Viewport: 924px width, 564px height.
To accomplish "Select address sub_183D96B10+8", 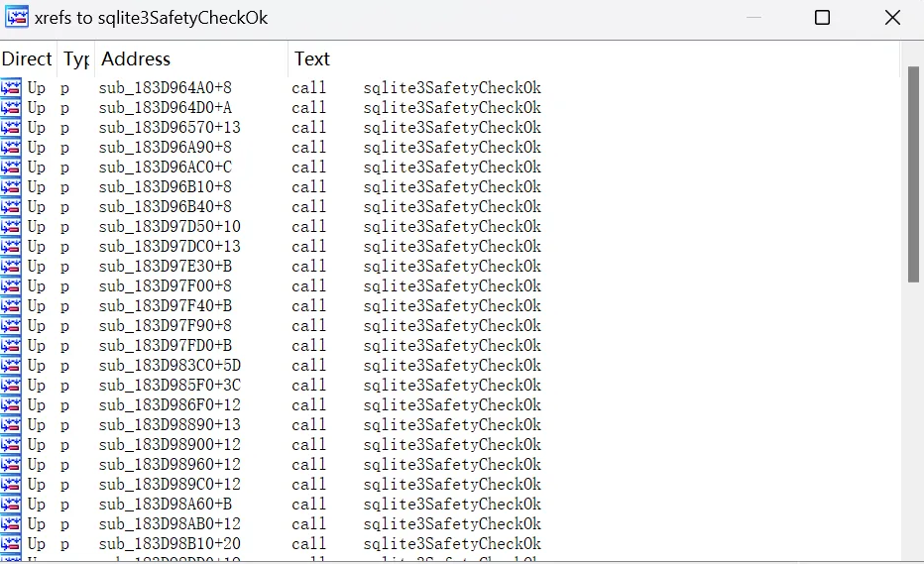I will pyautogui.click(x=165, y=186).
